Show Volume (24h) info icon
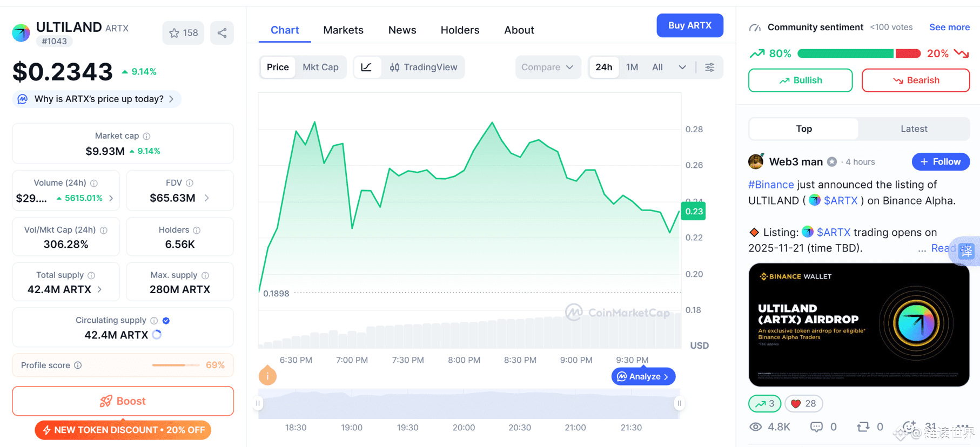The image size is (980, 447). click(94, 183)
